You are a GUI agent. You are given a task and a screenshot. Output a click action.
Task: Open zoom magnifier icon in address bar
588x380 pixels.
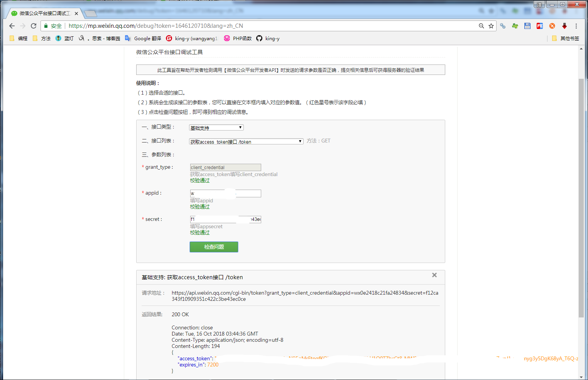point(481,26)
